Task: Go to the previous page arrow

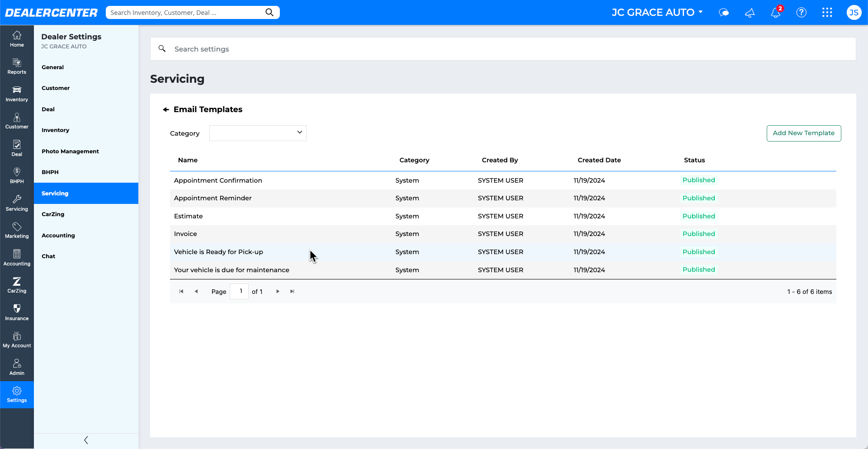Action: coord(196,292)
